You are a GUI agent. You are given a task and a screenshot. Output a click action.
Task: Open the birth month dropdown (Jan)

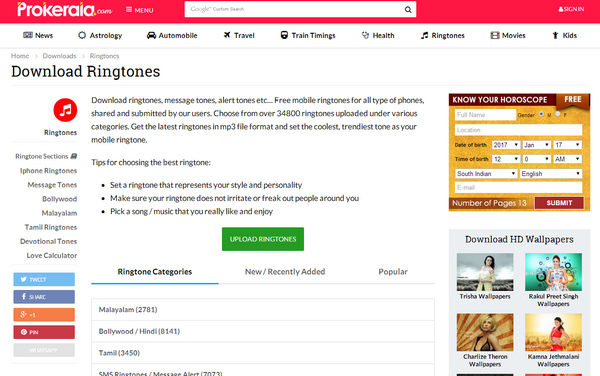click(x=536, y=145)
